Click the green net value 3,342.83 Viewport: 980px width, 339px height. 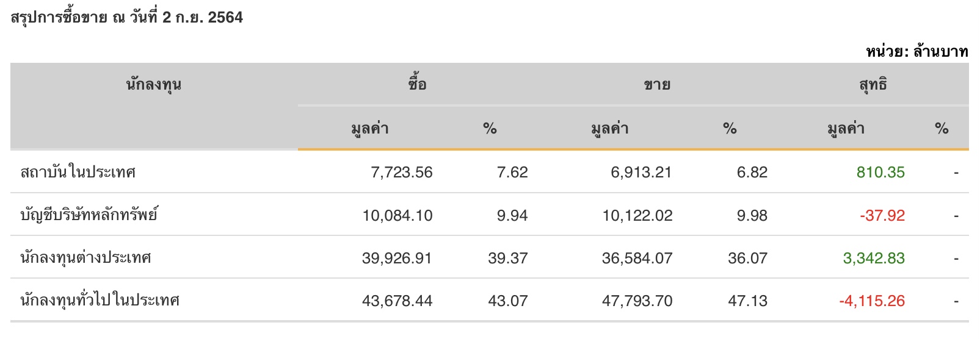(874, 259)
